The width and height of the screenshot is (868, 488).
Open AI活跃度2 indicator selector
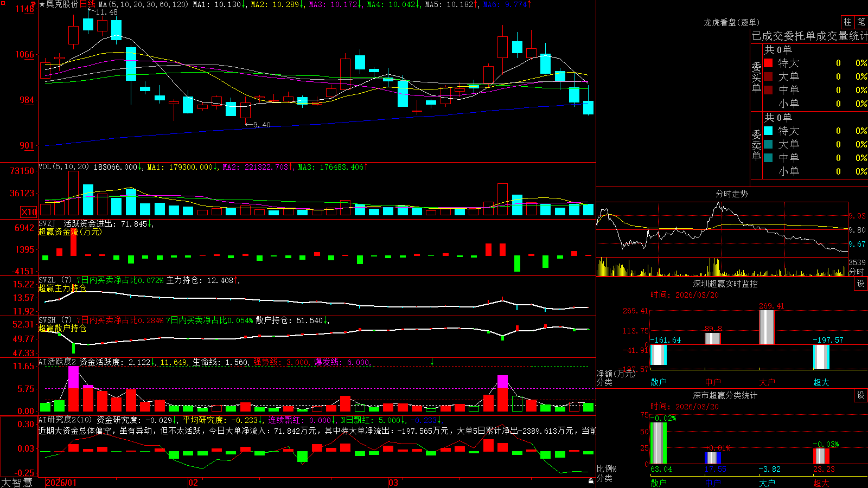(58, 362)
